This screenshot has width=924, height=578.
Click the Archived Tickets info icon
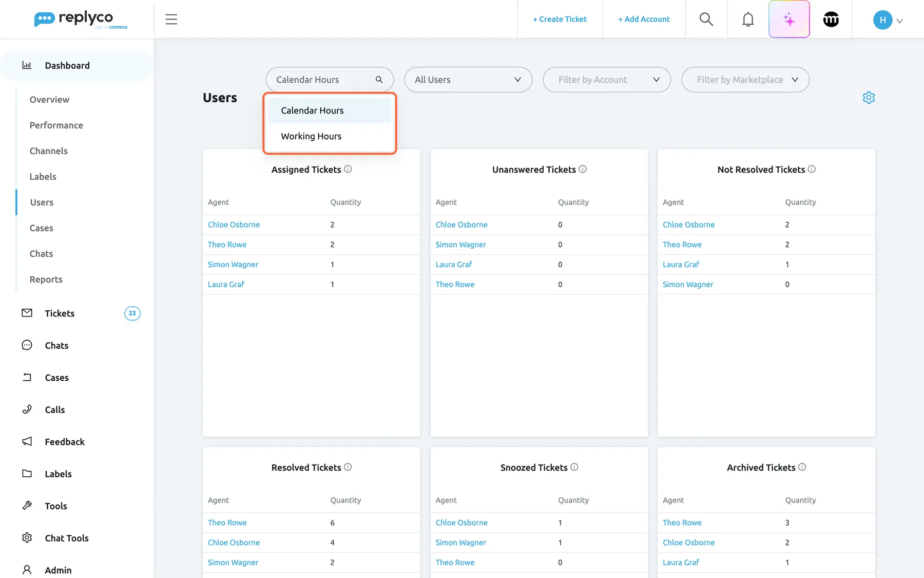click(802, 467)
